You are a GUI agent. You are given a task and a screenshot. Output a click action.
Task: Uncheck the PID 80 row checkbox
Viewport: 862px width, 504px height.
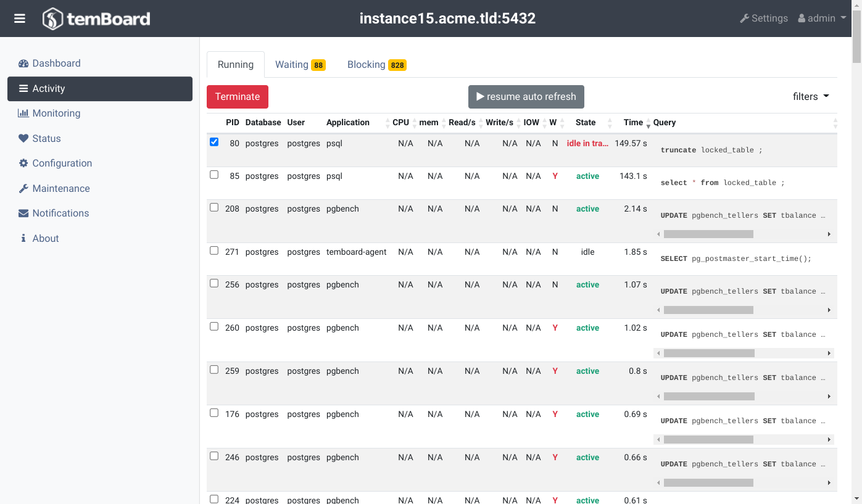coord(214,142)
